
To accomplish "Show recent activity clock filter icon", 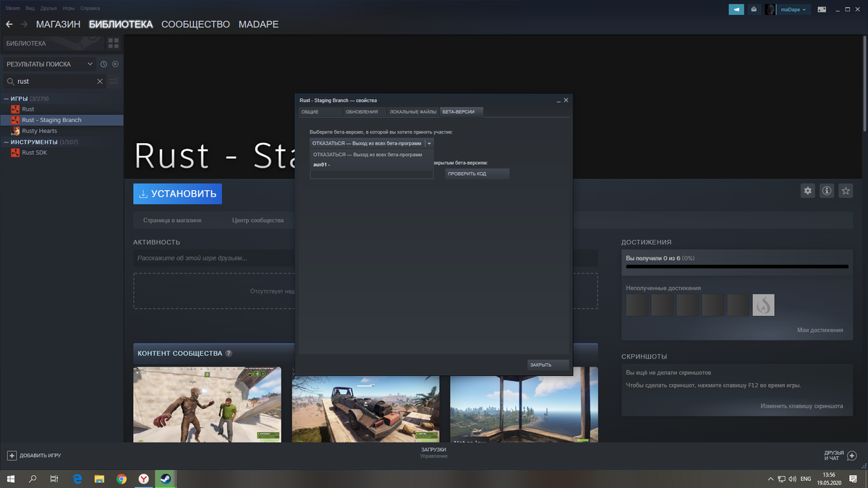I will coord(103,64).
